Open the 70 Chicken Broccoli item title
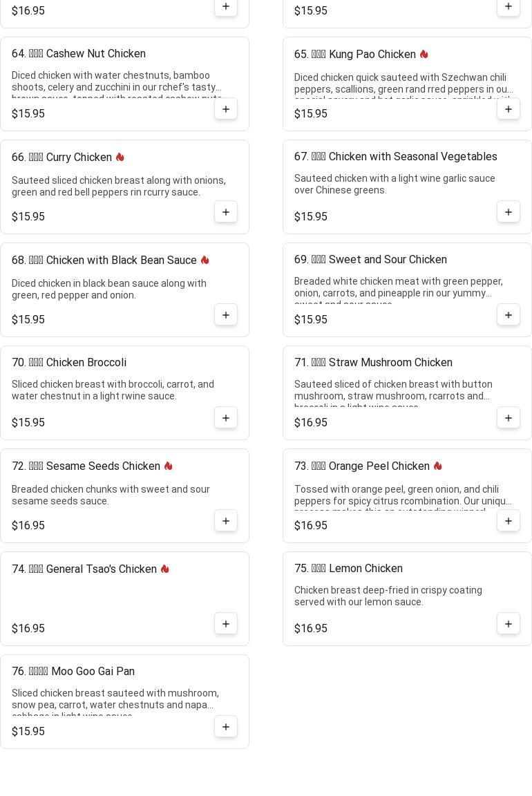 tap(69, 363)
